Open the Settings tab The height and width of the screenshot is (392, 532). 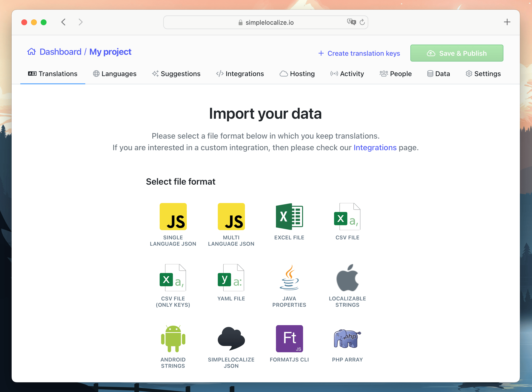click(x=483, y=74)
